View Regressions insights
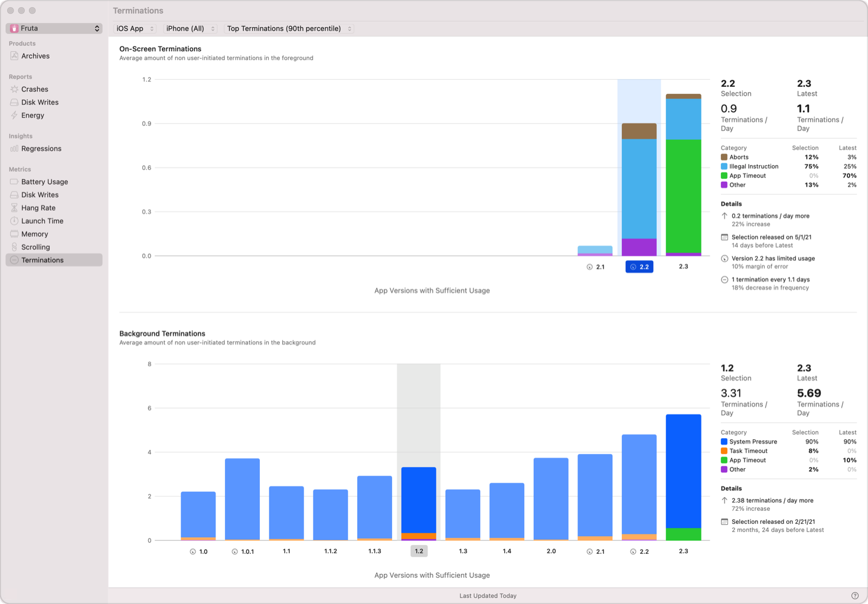The width and height of the screenshot is (868, 604). click(41, 148)
